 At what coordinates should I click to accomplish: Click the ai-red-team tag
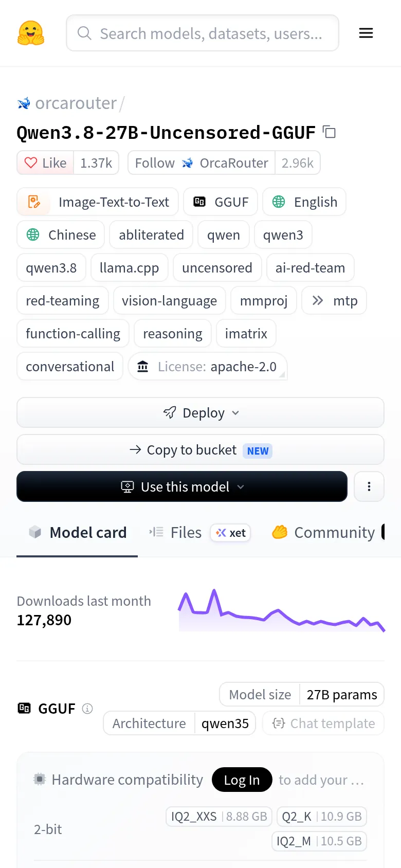(310, 268)
